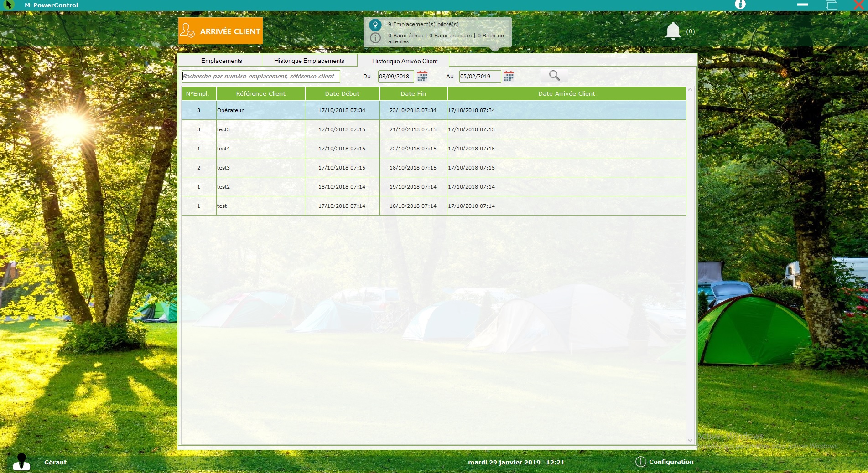
Task: Open the end date calendar picker
Action: pyautogui.click(x=509, y=76)
